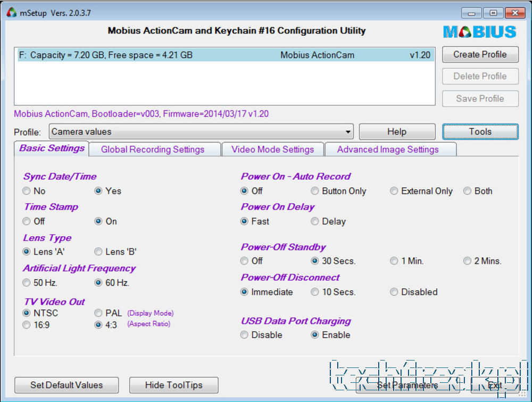Select PAL display mode for TV out
The image size is (532, 402).
point(98,313)
